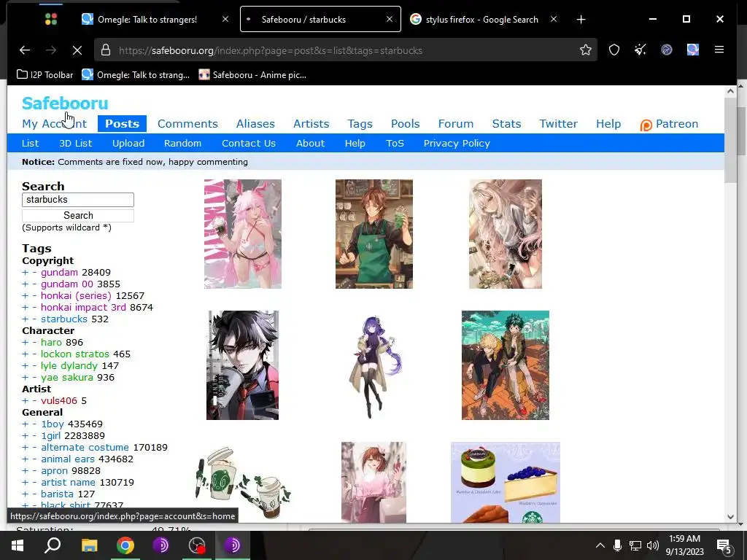Viewport: 747px width, 560px height.
Task: Open the lockon stratos character tag
Action: tap(75, 354)
